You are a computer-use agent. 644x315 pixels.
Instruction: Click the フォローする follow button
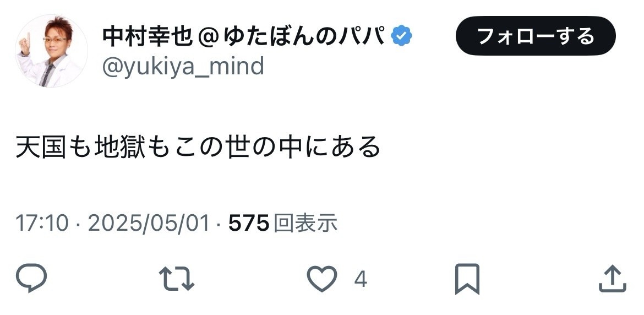click(536, 36)
